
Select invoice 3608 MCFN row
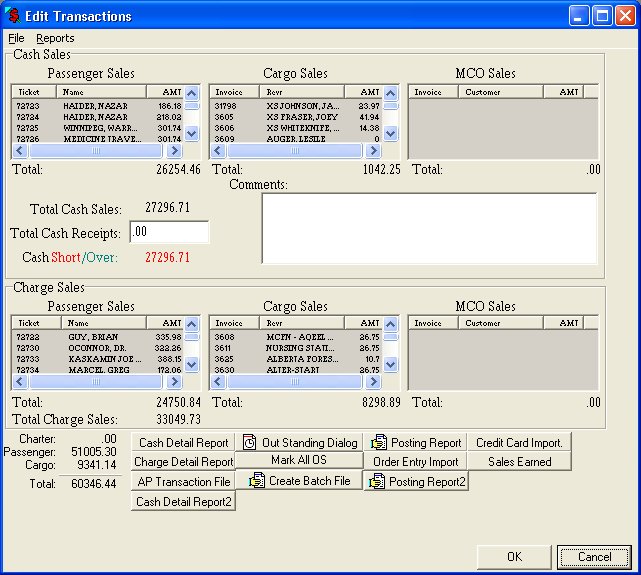[x=297, y=337]
